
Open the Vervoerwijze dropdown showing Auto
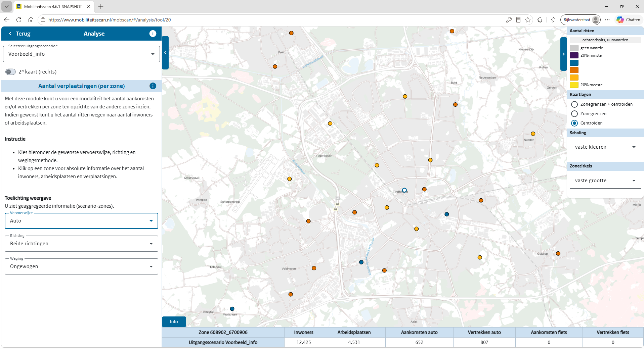(81, 221)
